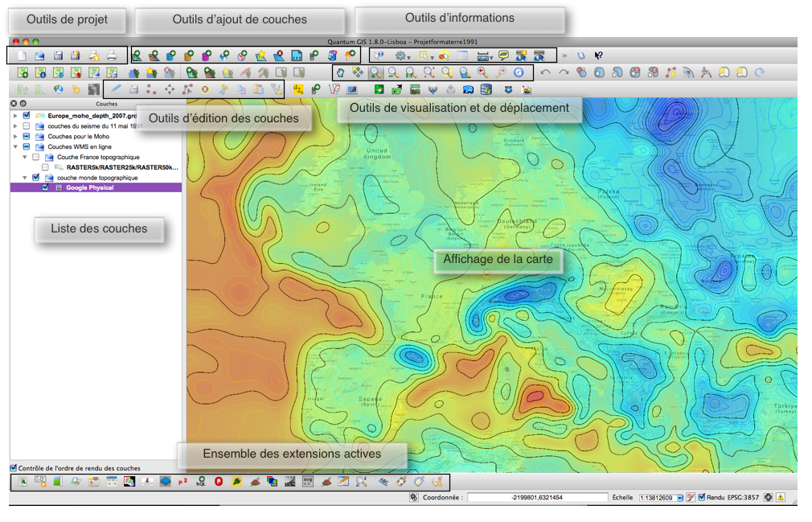
Task: Click the toolbar overflow double-arrow button
Action: coord(564,55)
